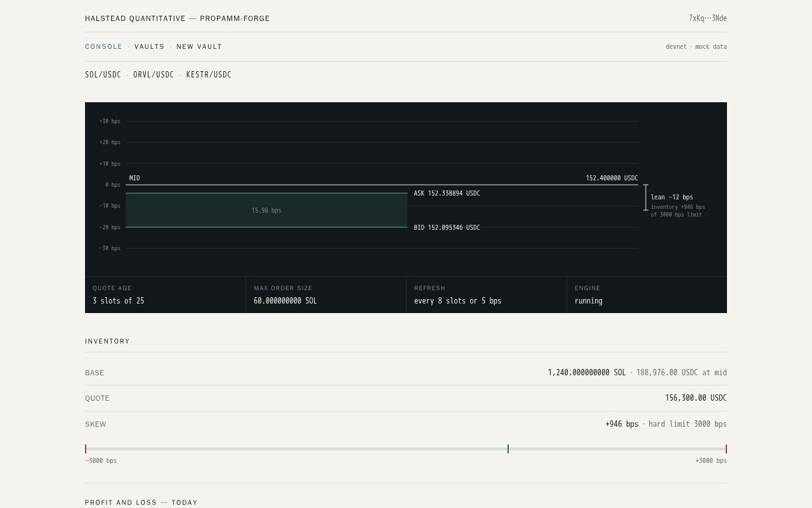Click the BID 152.095346 USDC label

447,228
